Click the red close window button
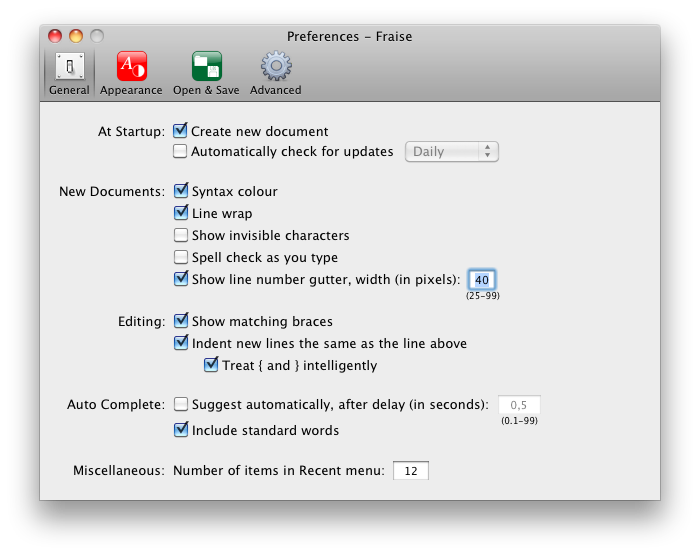Screen dimensions: 700x555 [x=55, y=36]
